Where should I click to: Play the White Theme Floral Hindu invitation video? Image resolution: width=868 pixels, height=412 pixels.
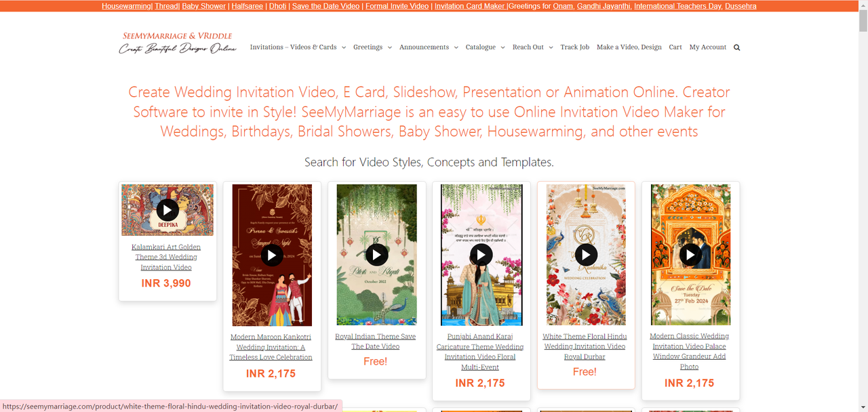(x=586, y=255)
